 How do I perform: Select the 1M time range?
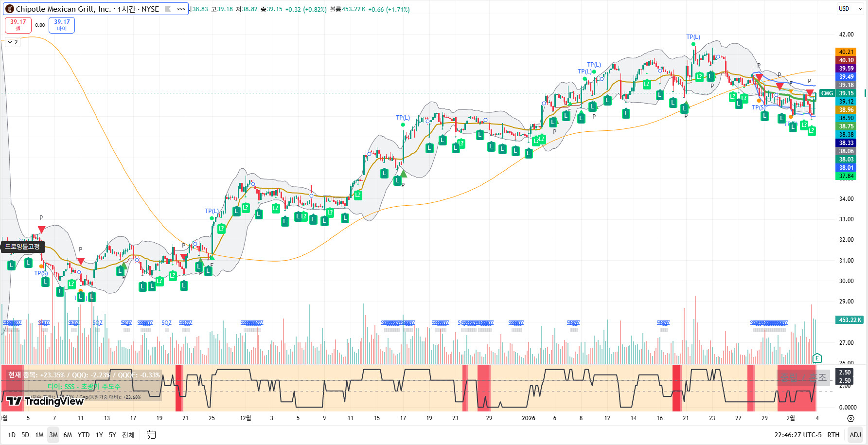(x=39, y=435)
